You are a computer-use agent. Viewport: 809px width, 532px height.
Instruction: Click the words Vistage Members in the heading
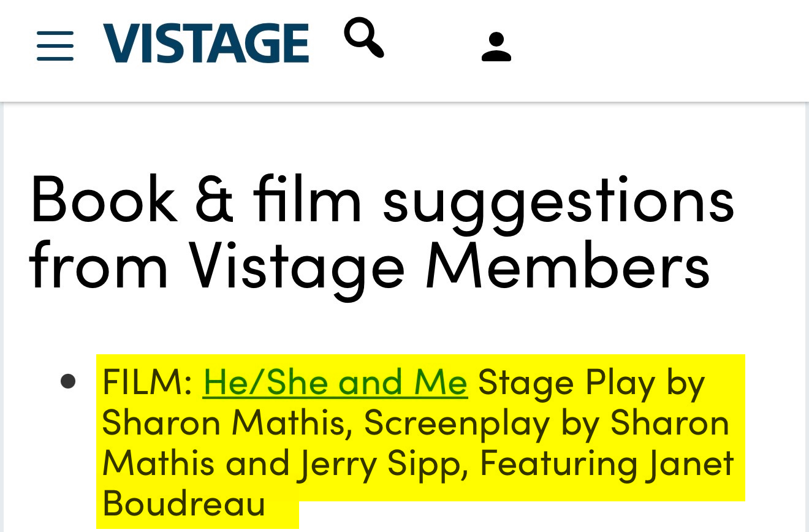tap(449, 265)
